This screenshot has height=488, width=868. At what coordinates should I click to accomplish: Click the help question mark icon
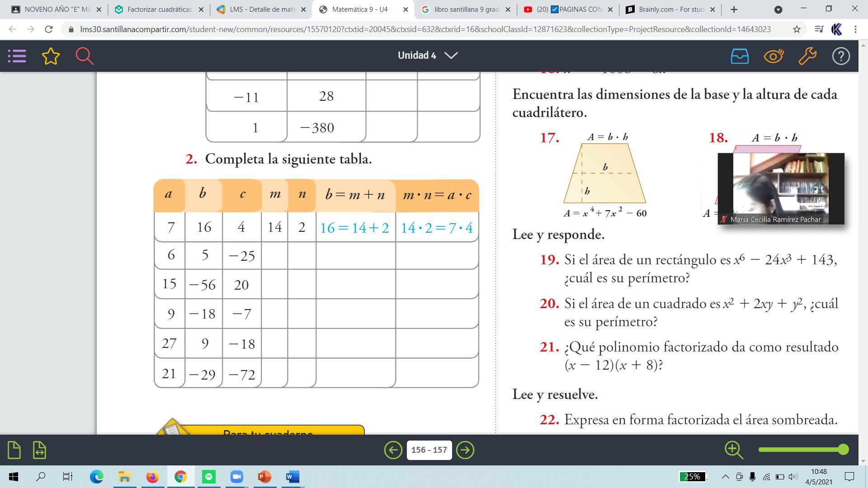(x=841, y=56)
